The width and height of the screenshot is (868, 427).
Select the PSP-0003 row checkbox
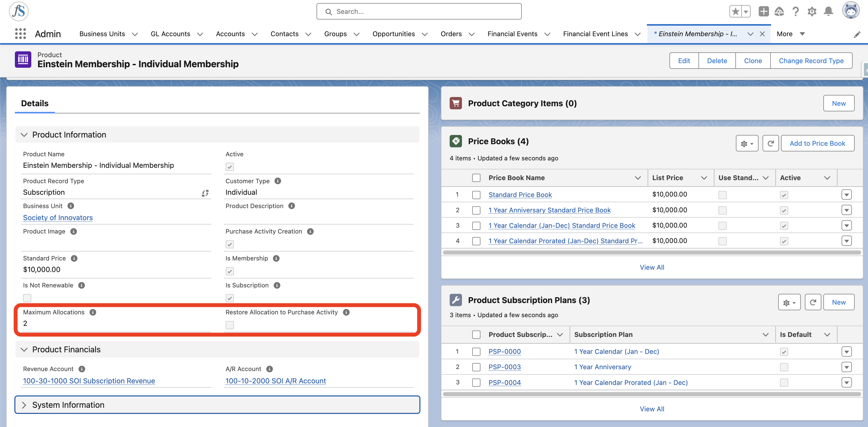pyautogui.click(x=476, y=367)
